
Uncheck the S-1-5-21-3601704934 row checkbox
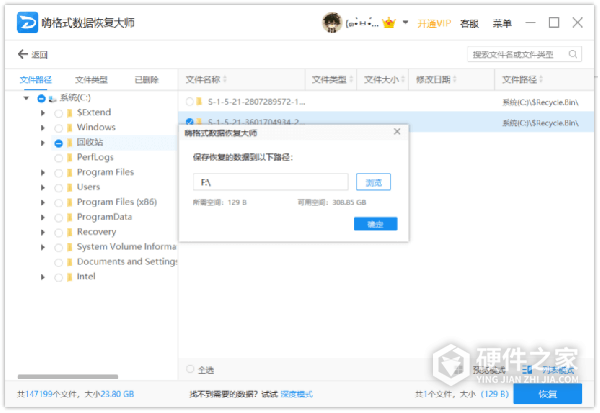(189, 122)
